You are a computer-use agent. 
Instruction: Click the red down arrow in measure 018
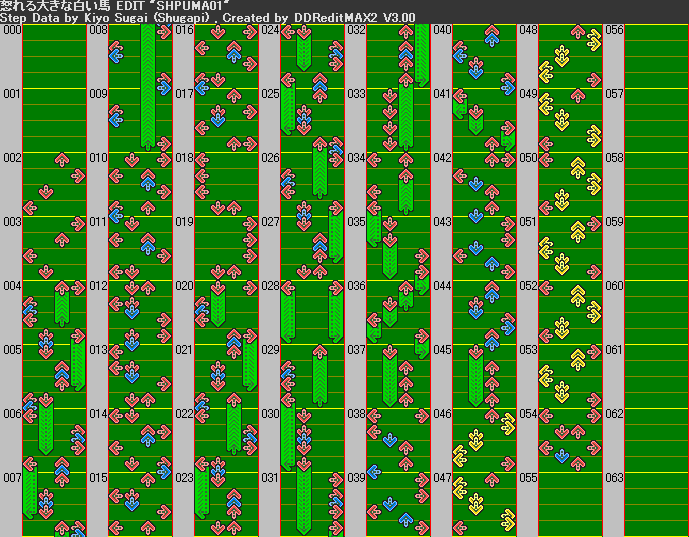click(218, 208)
